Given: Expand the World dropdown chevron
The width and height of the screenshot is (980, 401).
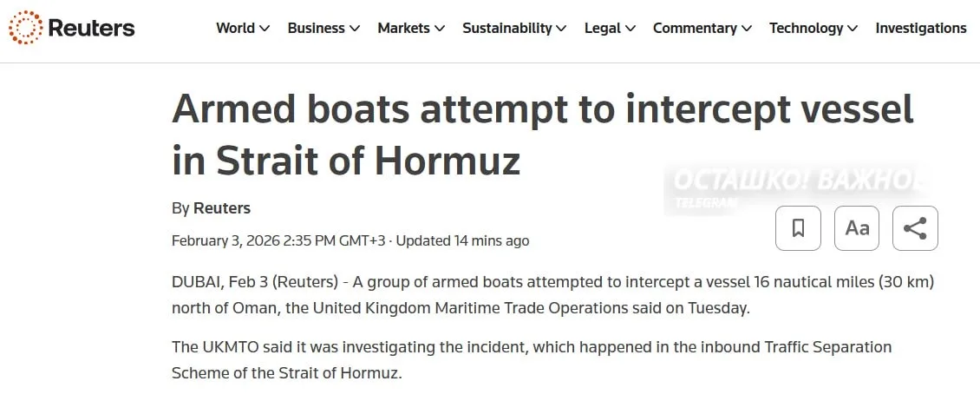Looking at the screenshot, I should (x=265, y=29).
